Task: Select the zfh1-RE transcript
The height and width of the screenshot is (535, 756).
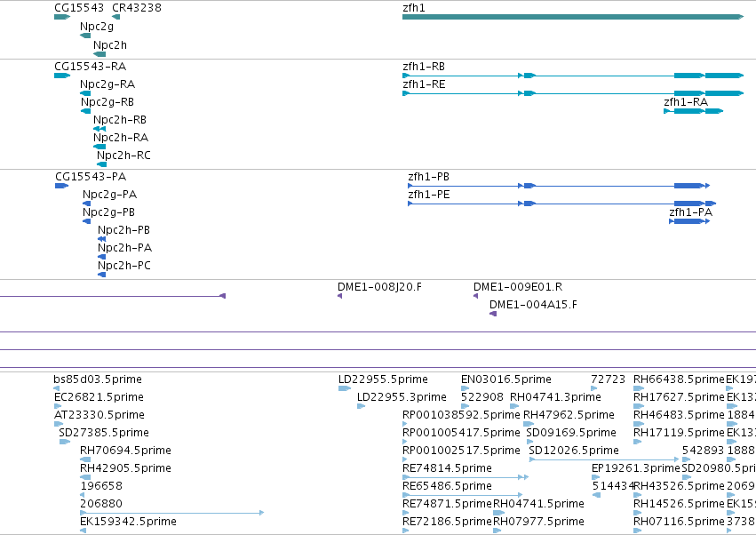Action: (x=573, y=93)
